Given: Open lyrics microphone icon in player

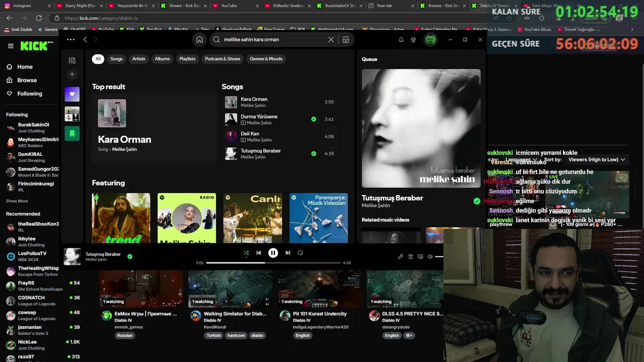Looking at the screenshot, I should tap(400, 256).
